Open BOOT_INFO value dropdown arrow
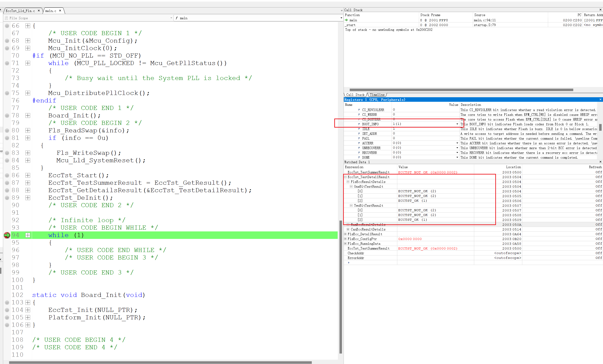 pos(457,124)
